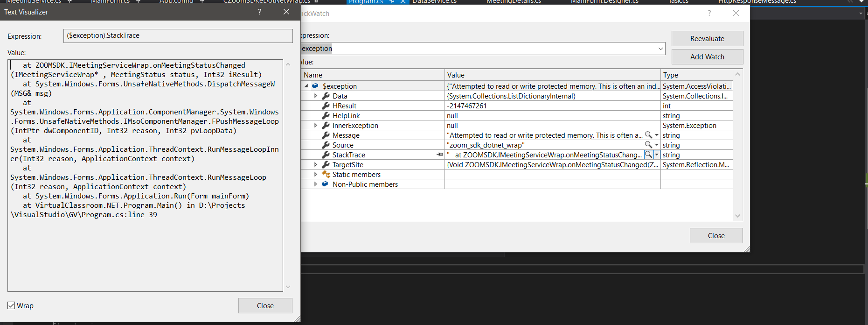The width and height of the screenshot is (868, 325).
Task: Click the QuickWatch help question mark
Action: 709,13
